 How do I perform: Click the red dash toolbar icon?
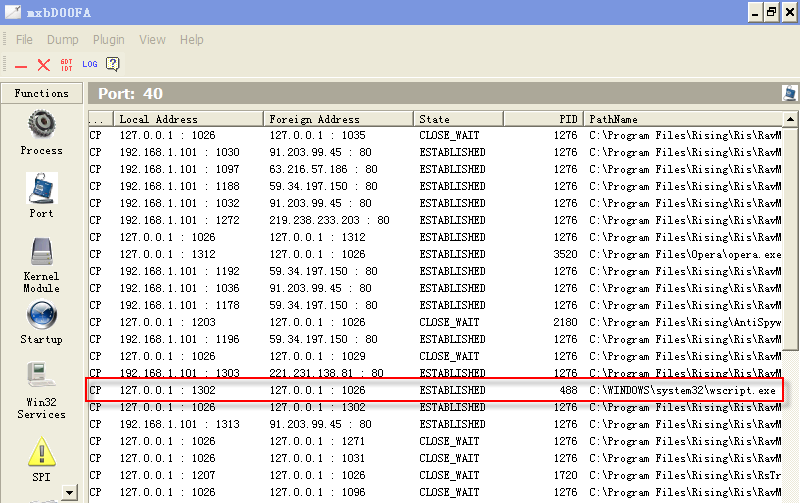click(x=21, y=66)
